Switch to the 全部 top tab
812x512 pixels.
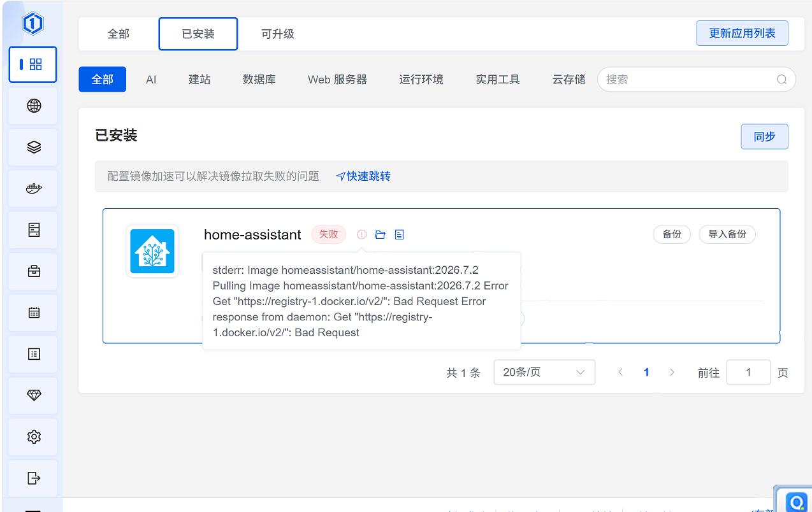point(119,34)
